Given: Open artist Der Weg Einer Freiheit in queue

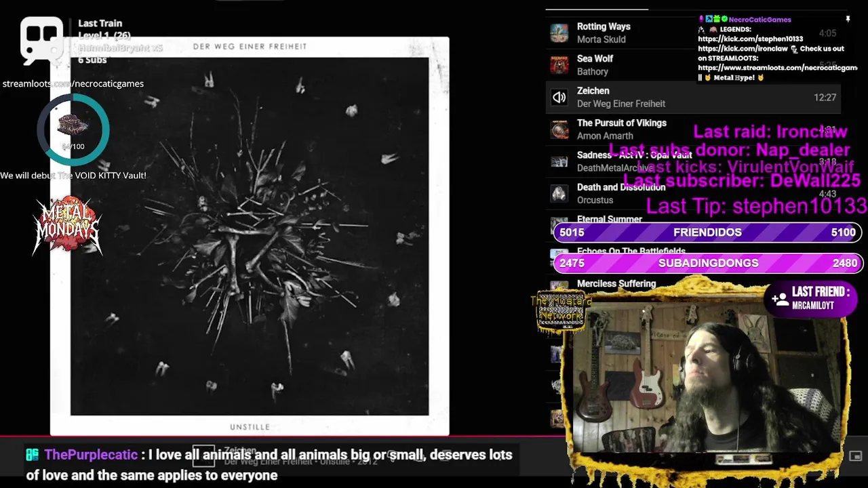Looking at the screenshot, I should point(620,104).
